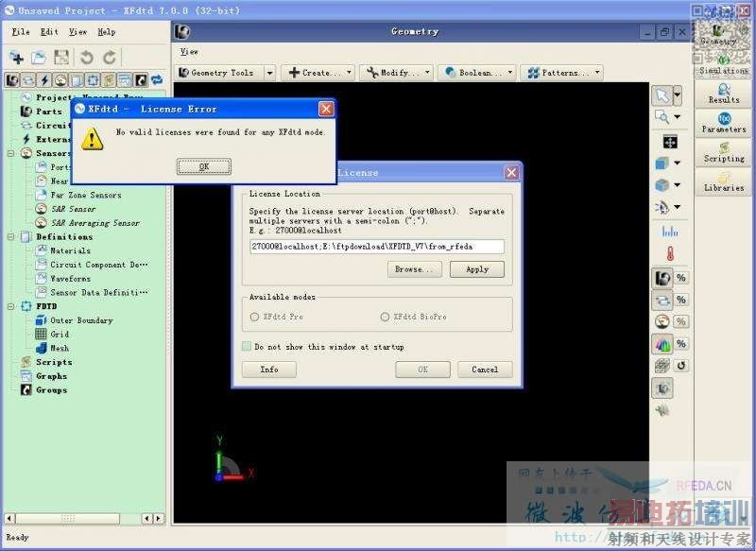Open the Create dropdown menu
This screenshot has height=551, width=756.
click(318, 73)
